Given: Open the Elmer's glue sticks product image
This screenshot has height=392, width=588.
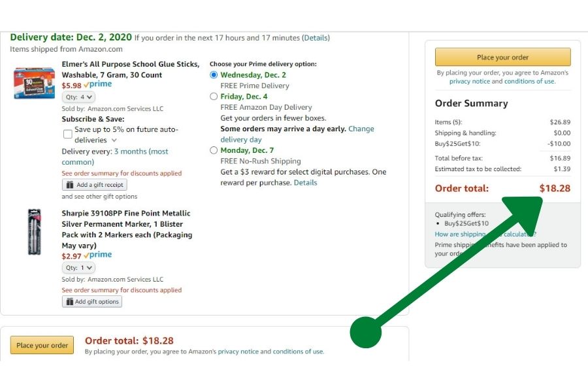Looking at the screenshot, I should [34, 83].
